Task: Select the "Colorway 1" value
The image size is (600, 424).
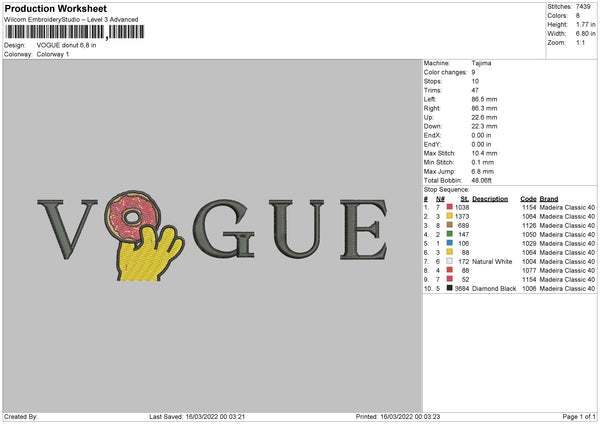Action: [53, 54]
